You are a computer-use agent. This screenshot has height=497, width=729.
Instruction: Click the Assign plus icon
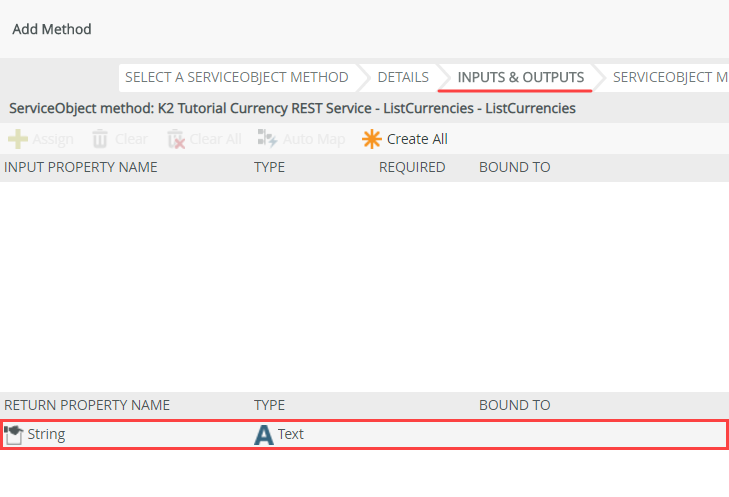click(x=17, y=139)
